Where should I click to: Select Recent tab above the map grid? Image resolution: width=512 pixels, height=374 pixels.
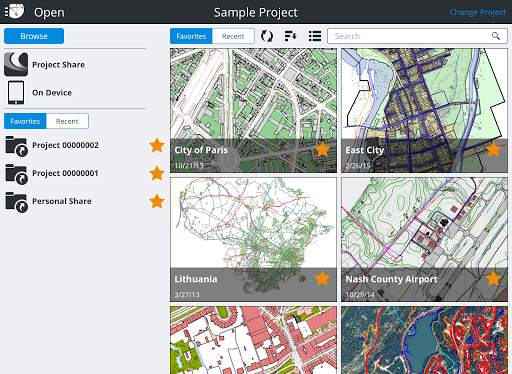point(233,36)
